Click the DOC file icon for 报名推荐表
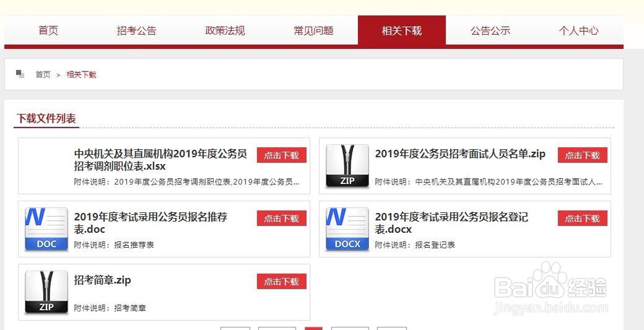 tap(46, 229)
